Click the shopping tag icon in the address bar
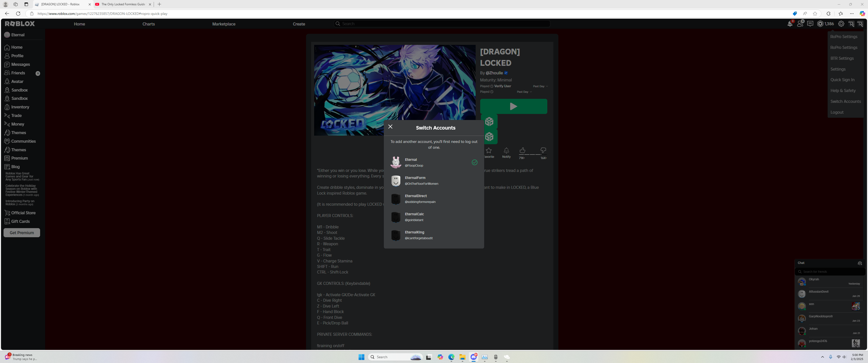This screenshot has width=868, height=363. [795, 13]
